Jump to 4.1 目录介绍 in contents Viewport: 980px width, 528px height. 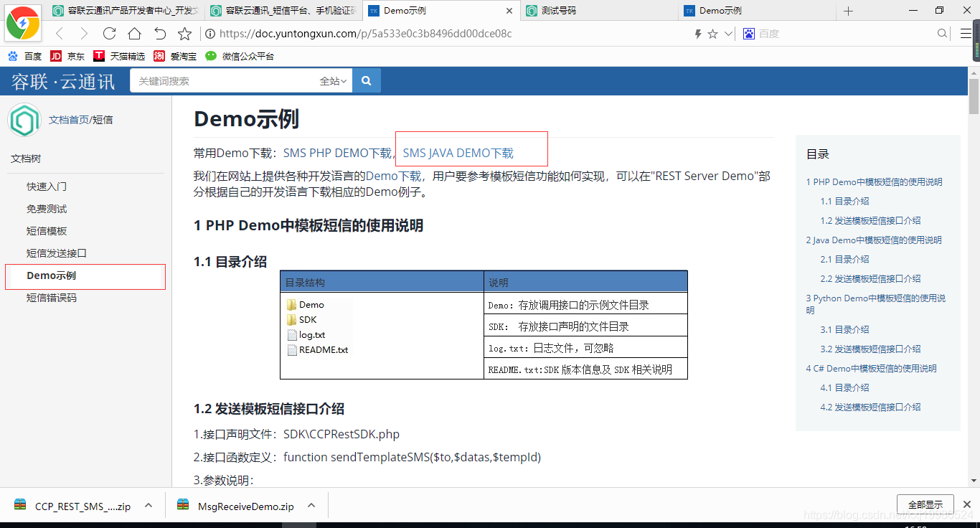[844, 388]
